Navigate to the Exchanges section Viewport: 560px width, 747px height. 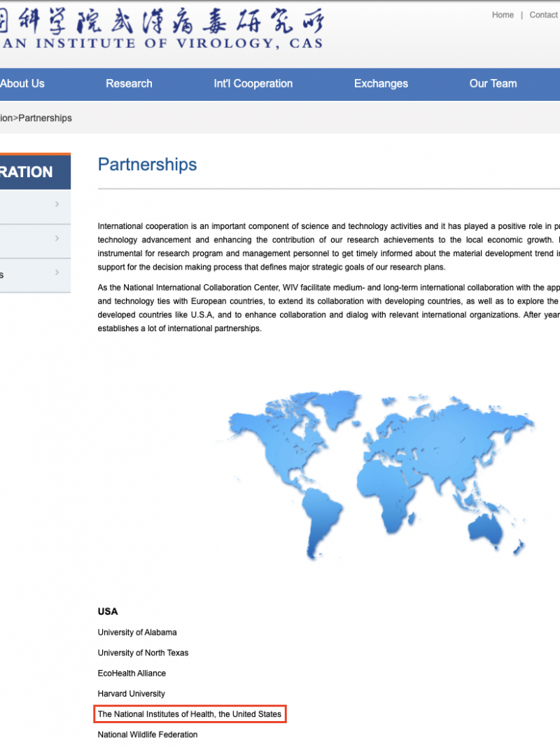[381, 83]
